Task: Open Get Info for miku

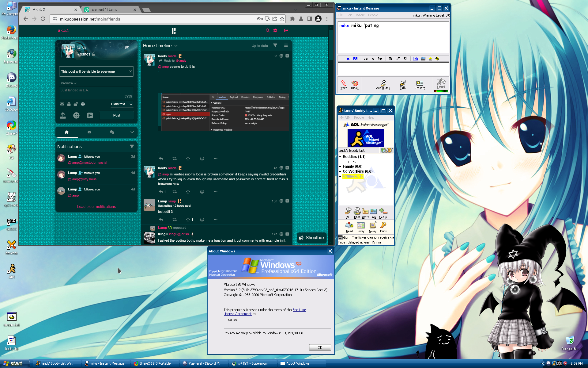Action: pyautogui.click(x=420, y=84)
